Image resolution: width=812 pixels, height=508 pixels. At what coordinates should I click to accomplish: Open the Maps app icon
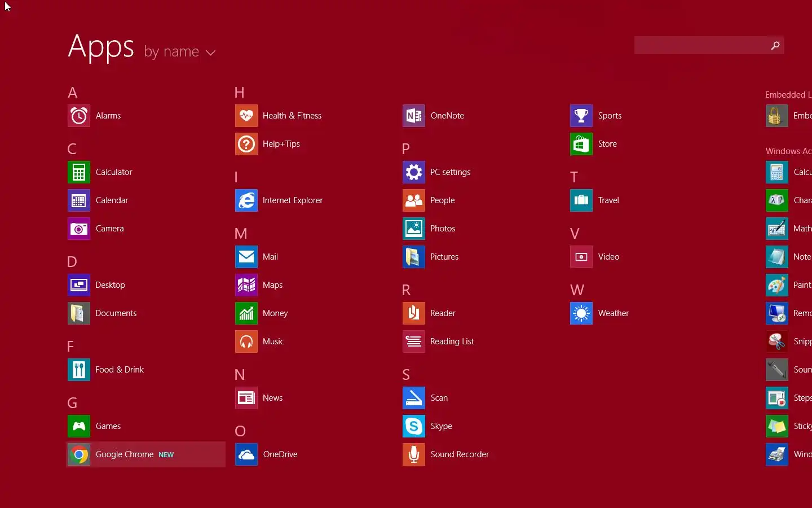[246, 285]
